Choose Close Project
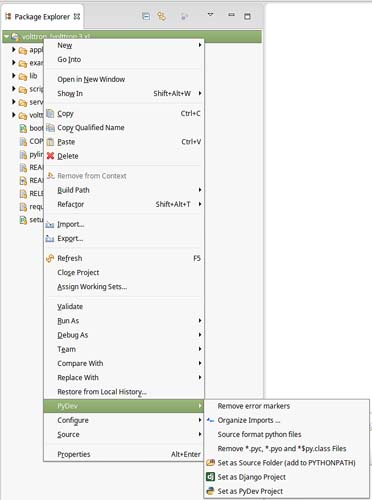The image size is (372, 500). pos(124,272)
